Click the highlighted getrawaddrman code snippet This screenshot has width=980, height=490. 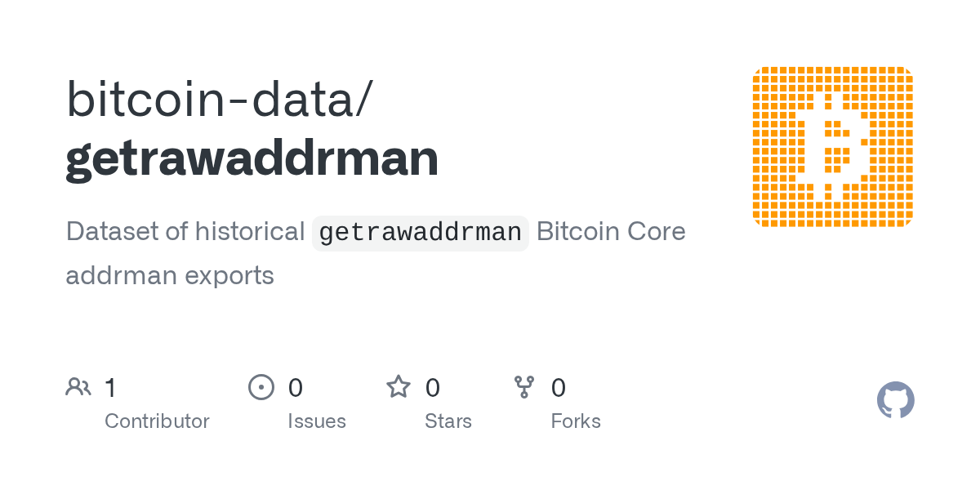coord(420,233)
